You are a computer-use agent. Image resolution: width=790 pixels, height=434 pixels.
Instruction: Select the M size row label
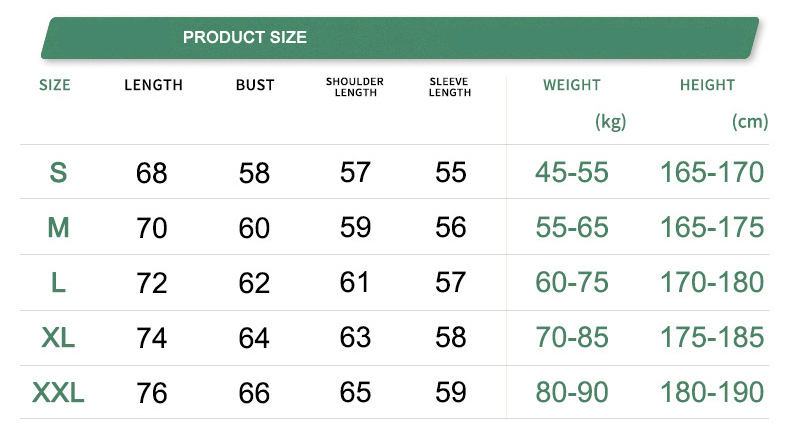(x=58, y=228)
